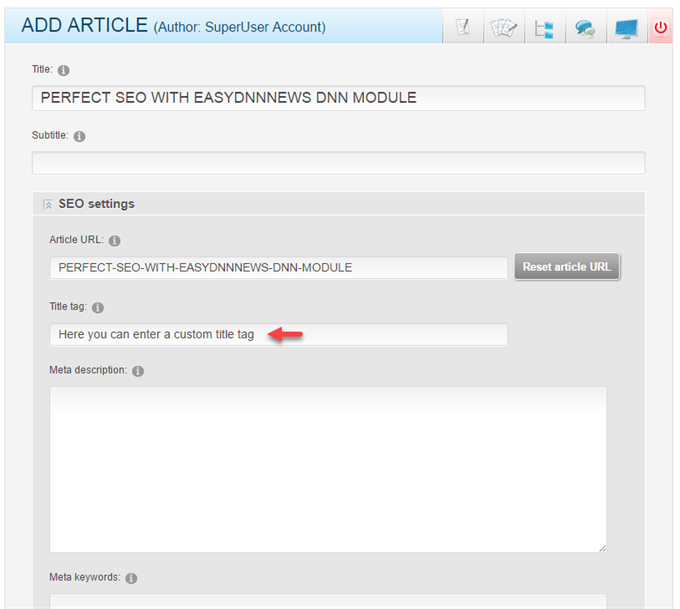The height and width of the screenshot is (609, 680).
Task: Click the 'Subtitle:' label
Action: pyautogui.click(x=50, y=135)
